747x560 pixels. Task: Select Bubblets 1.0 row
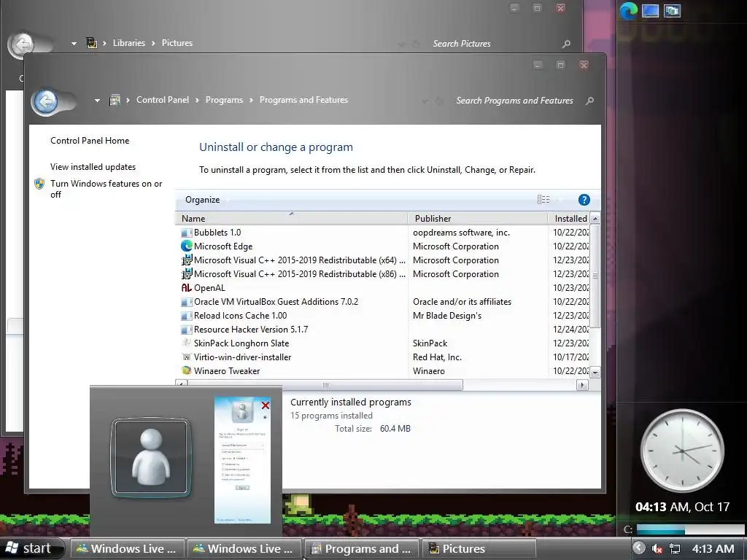(384, 233)
